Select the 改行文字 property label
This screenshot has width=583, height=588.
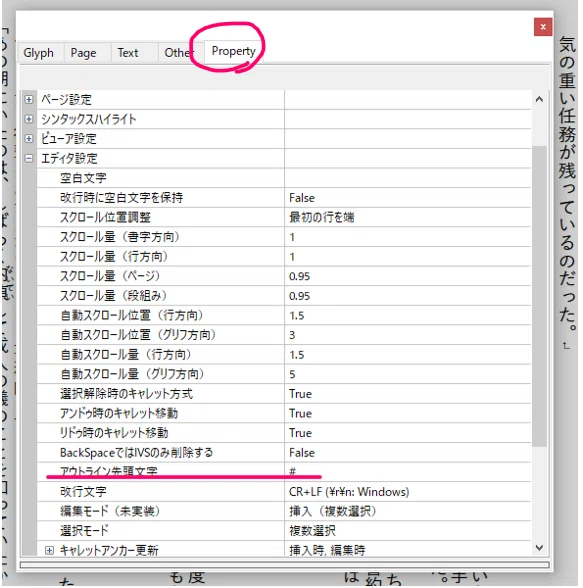tap(83, 491)
